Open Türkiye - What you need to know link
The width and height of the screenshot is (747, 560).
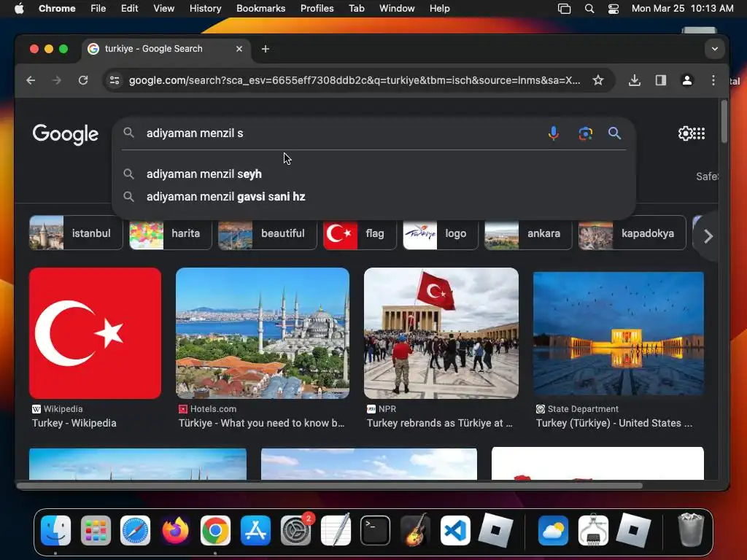click(x=261, y=423)
